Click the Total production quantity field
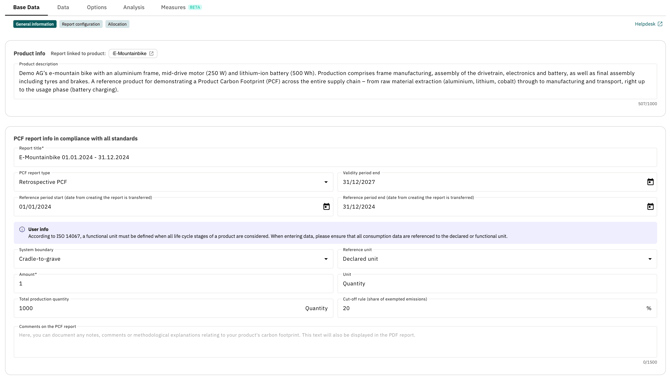Image resolution: width=670 pixels, height=381 pixels. (173, 308)
